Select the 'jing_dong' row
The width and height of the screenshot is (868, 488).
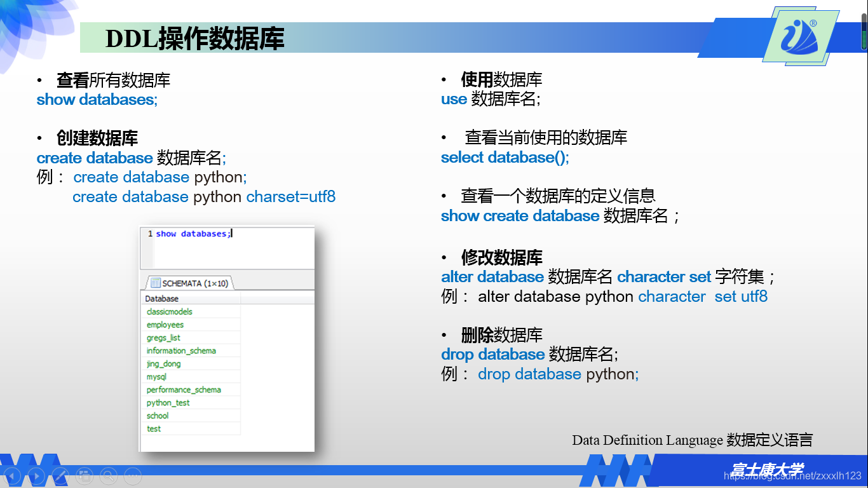click(x=191, y=363)
